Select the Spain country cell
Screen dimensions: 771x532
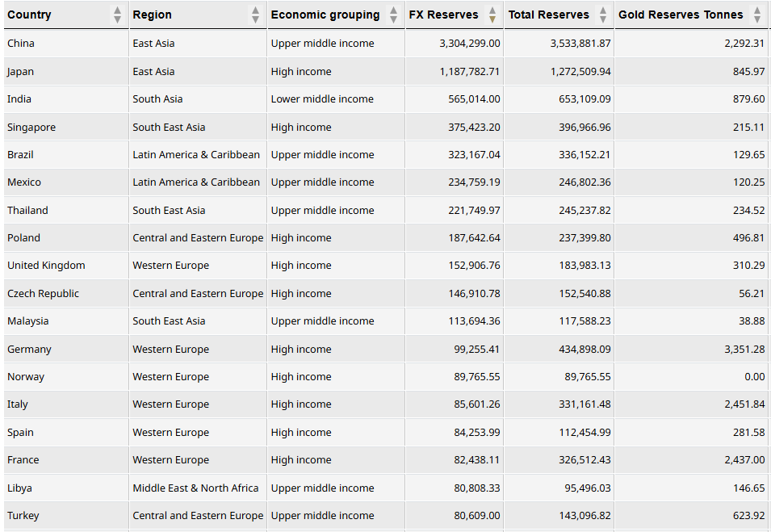66,432
